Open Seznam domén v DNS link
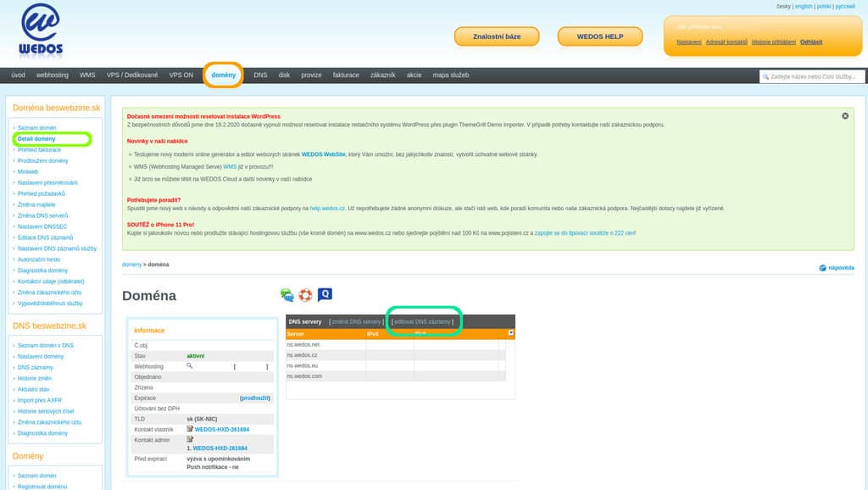The height and width of the screenshot is (490, 868). coord(46,346)
